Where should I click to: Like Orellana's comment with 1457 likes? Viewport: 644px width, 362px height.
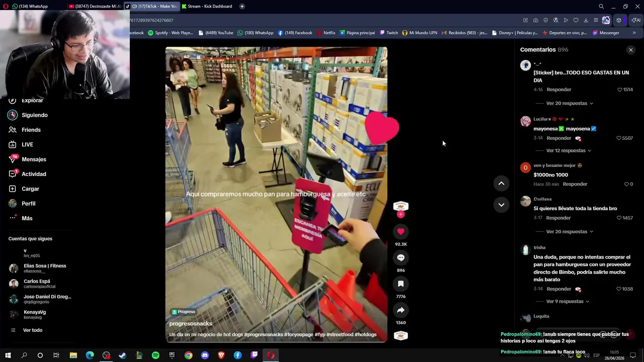click(x=619, y=218)
